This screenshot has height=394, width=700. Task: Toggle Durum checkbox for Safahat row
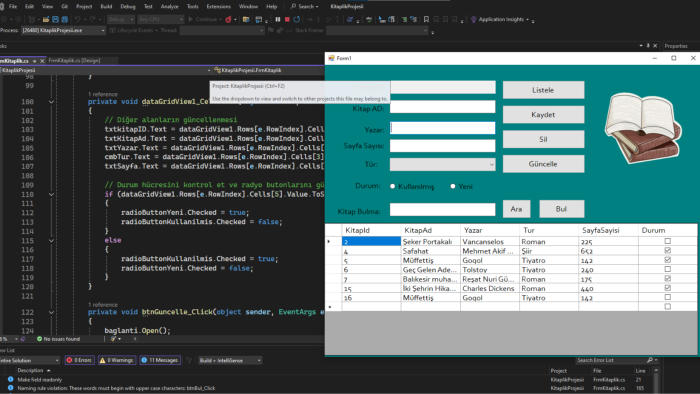[667, 250]
